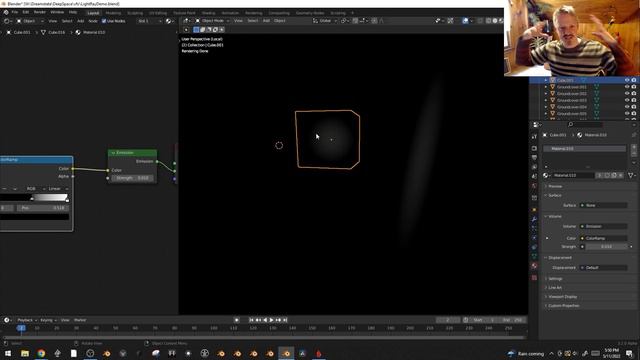Remove the material slot with minus

point(633,153)
